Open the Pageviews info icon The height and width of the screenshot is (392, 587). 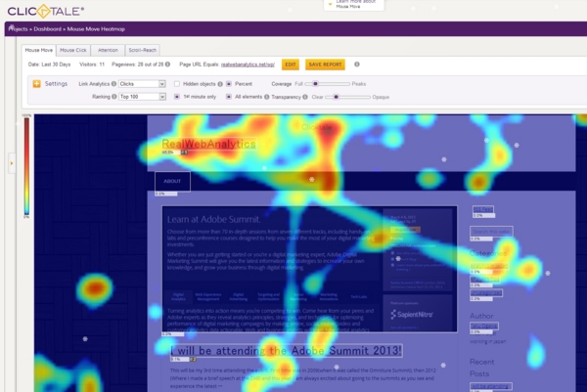tap(167, 65)
